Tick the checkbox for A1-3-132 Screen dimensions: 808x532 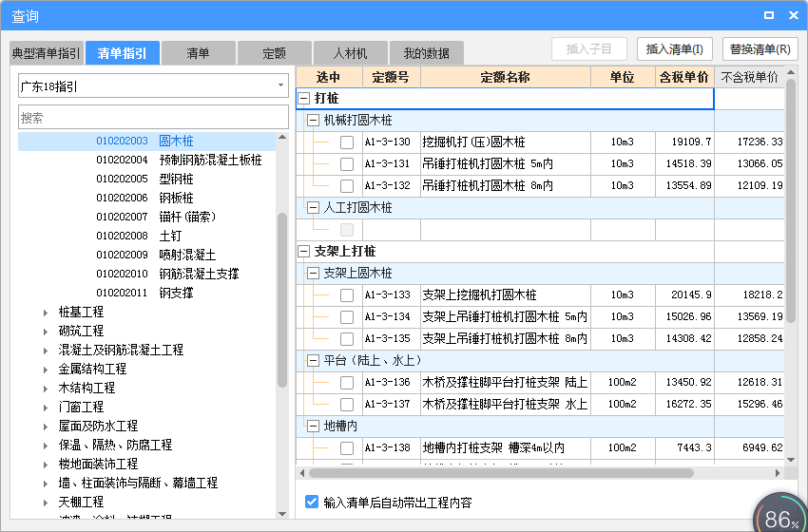coord(347,185)
